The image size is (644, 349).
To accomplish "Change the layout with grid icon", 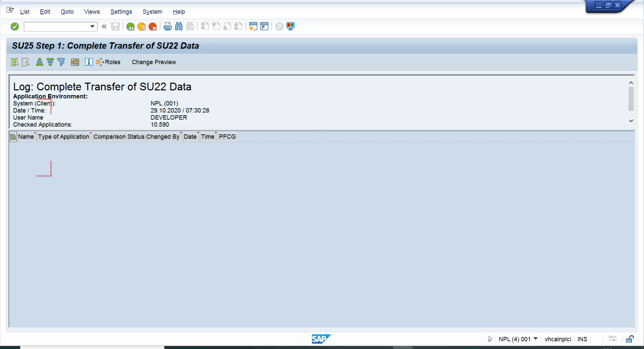I will (x=75, y=62).
